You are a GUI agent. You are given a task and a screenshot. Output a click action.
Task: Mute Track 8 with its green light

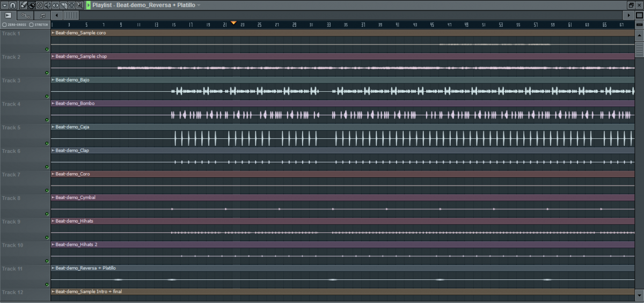[x=47, y=214]
